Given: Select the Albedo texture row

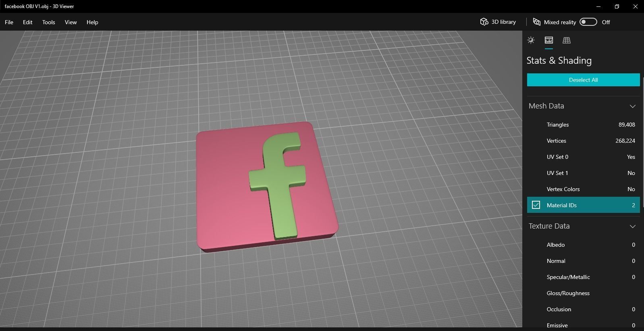Looking at the screenshot, I should (x=583, y=245).
